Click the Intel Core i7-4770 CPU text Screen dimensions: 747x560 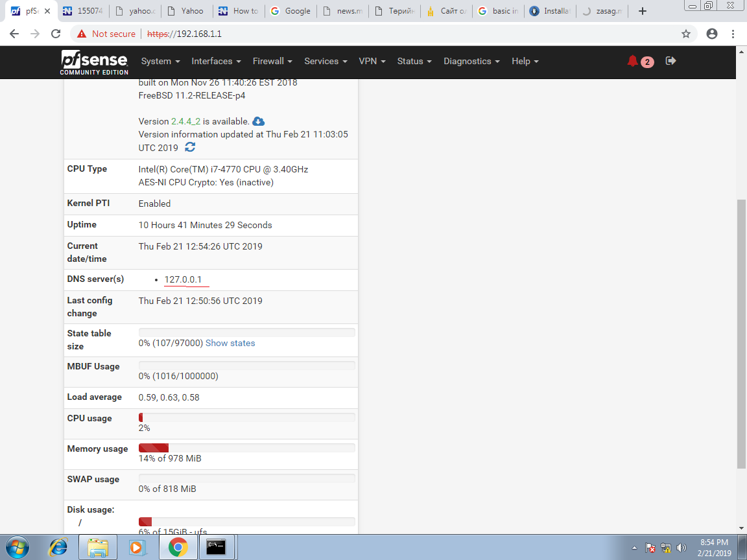coord(224,170)
